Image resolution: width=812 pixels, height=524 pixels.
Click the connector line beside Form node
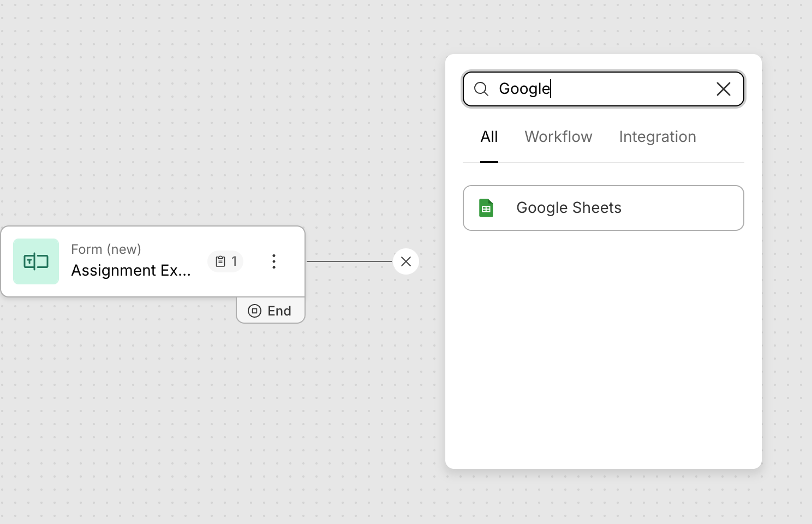(x=349, y=261)
